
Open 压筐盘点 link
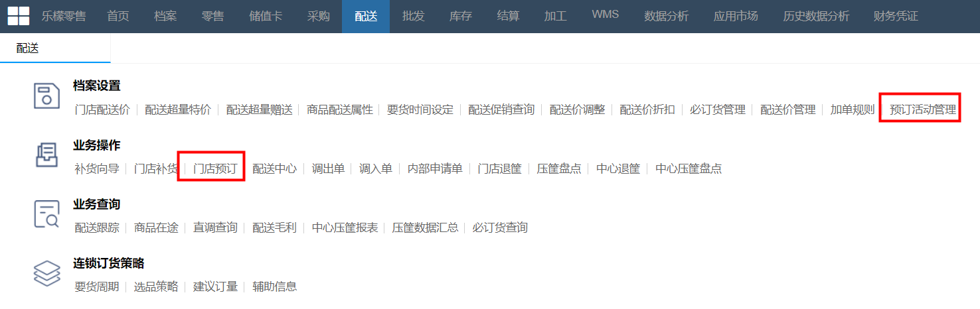pyautogui.click(x=558, y=168)
